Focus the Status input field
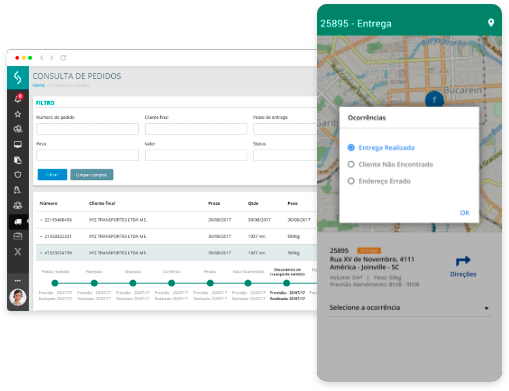This screenshot has height=391, width=509. tap(285, 155)
